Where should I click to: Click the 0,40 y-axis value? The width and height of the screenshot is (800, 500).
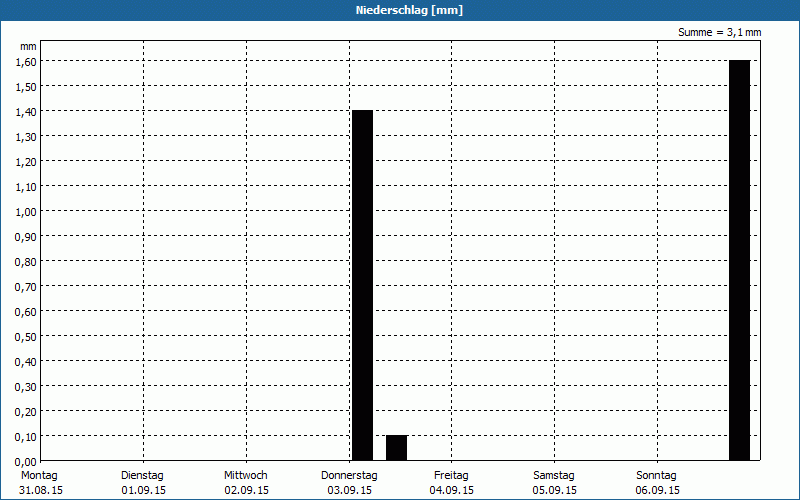[x=26, y=362]
